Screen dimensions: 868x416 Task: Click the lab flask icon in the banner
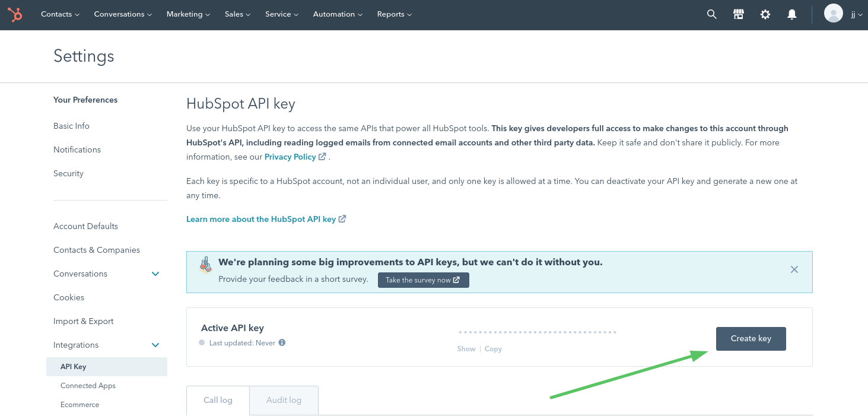[x=205, y=265]
